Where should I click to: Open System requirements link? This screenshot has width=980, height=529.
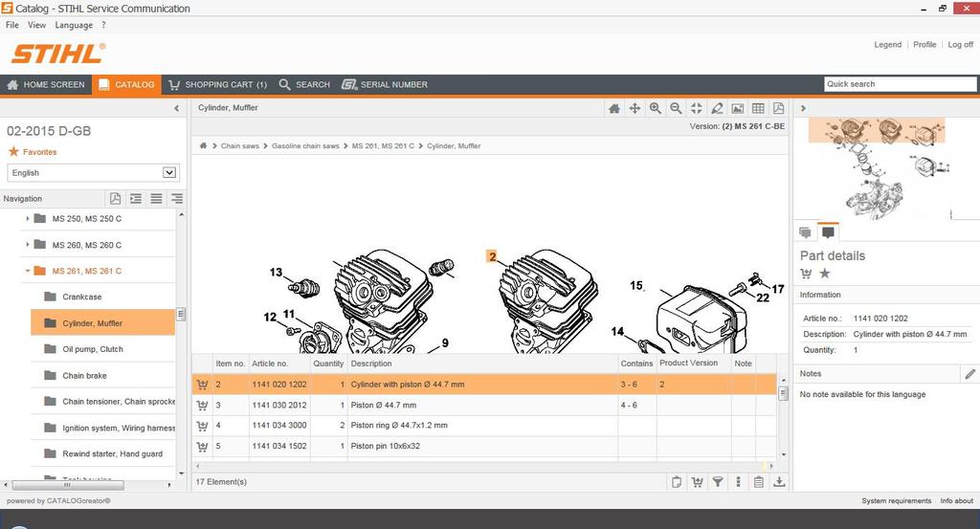point(896,501)
